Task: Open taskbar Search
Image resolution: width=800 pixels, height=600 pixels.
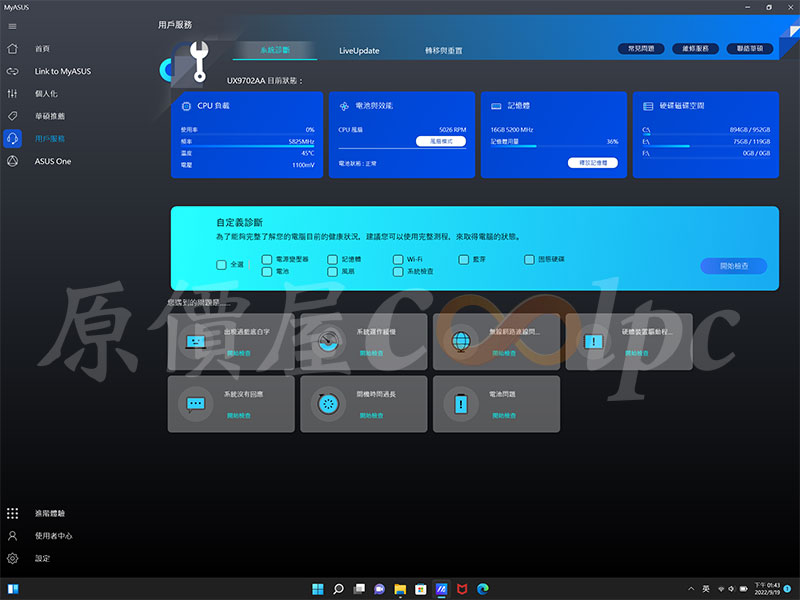Action: coord(338,589)
